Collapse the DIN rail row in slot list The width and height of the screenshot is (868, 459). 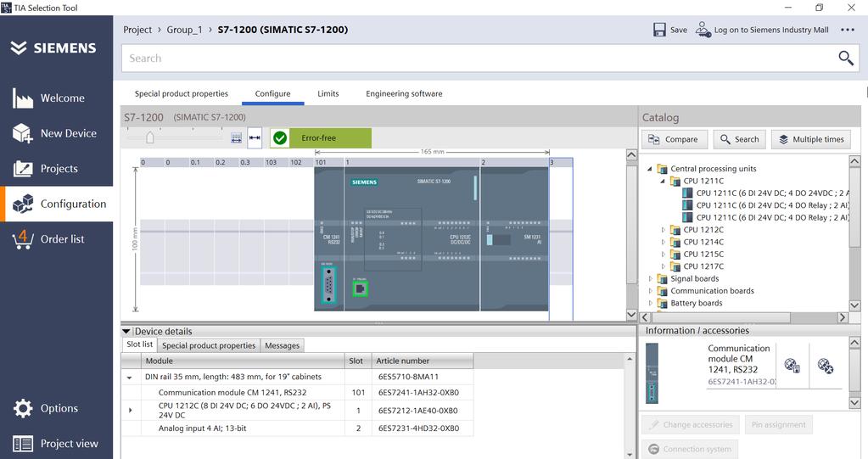tap(130, 378)
